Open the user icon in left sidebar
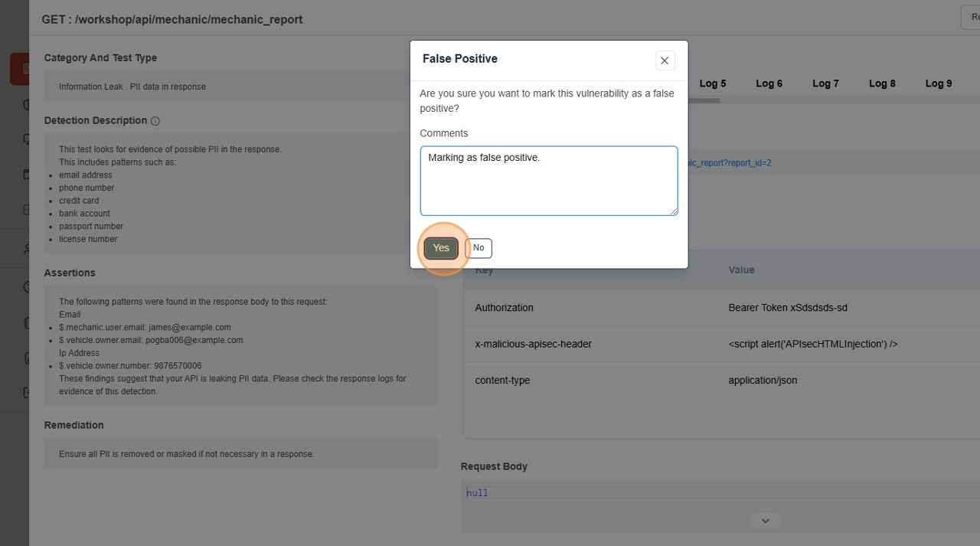 tap(26, 249)
